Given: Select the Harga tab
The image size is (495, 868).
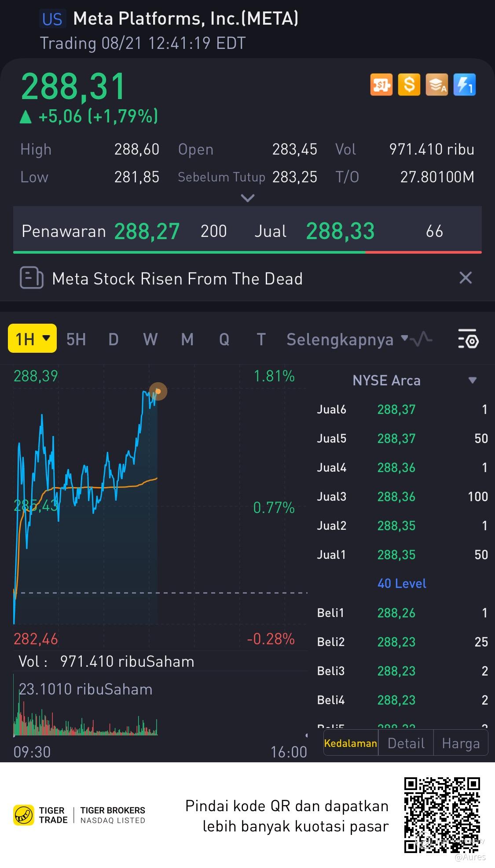Looking at the screenshot, I should (460, 743).
